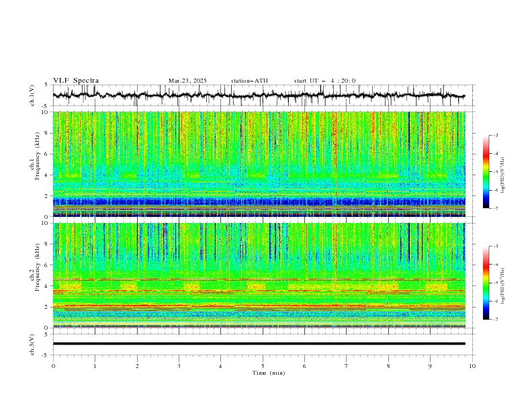Click time axis tick label "7"

[347, 366]
